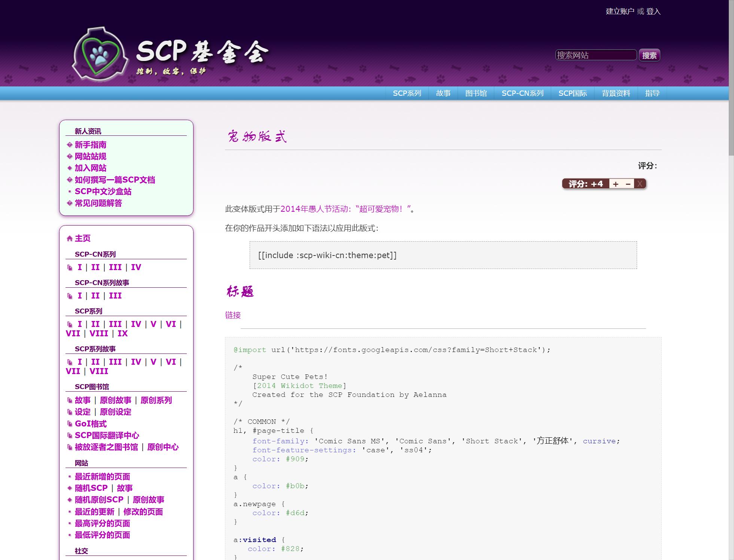This screenshot has height=560, width=734.
Task: Expand the 图书馆 navigation dropdown
Action: coord(476,93)
